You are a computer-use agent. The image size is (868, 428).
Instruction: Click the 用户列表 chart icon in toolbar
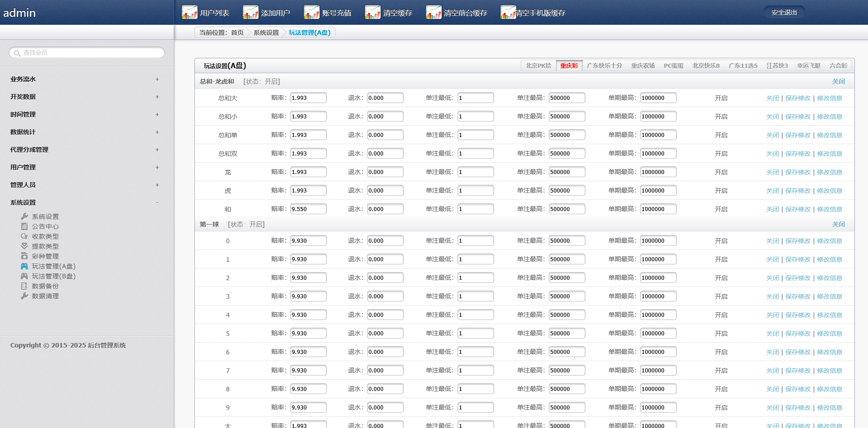[x=189, y=12]
